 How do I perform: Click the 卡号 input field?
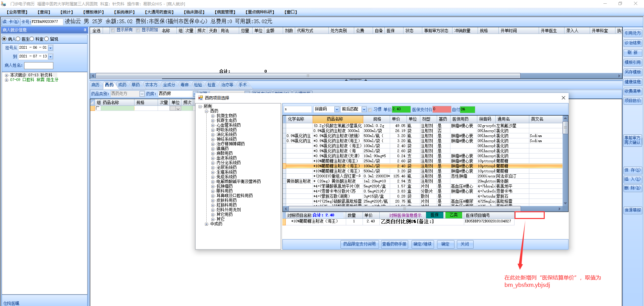tap(47, 22)
